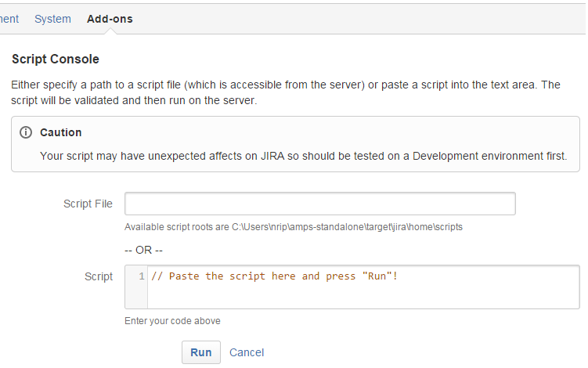Image resolution: width=588 pixels, height=368 pixels.
Task: Click the Script label beside the editor
Action: click(x=98, y=276)
